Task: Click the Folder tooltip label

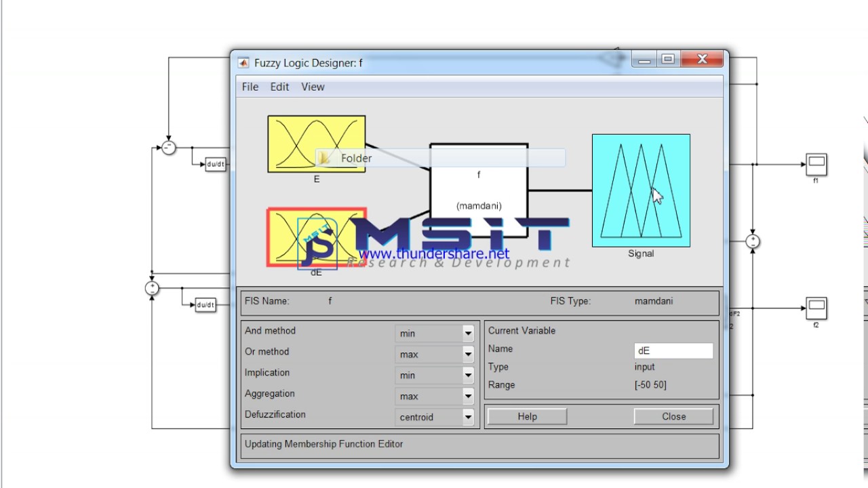Action: point(356,158)
